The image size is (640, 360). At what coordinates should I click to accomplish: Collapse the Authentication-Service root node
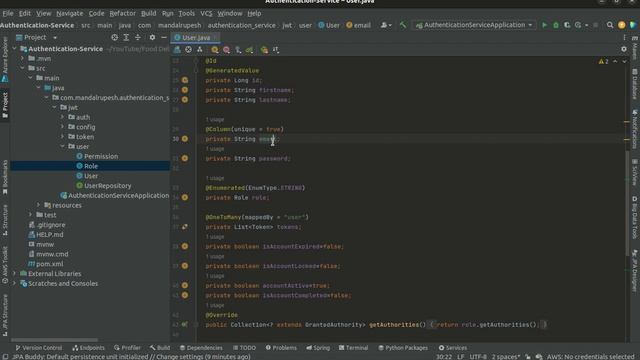(15, 49)
